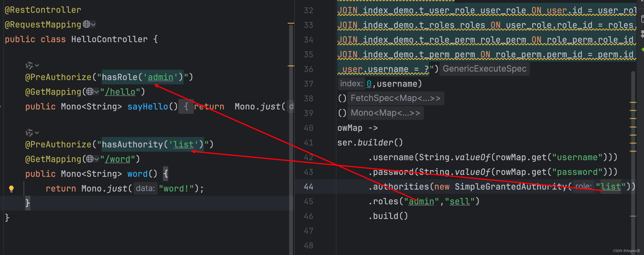Click the AI gutter icon above hasRole annotation

[29, 65]
